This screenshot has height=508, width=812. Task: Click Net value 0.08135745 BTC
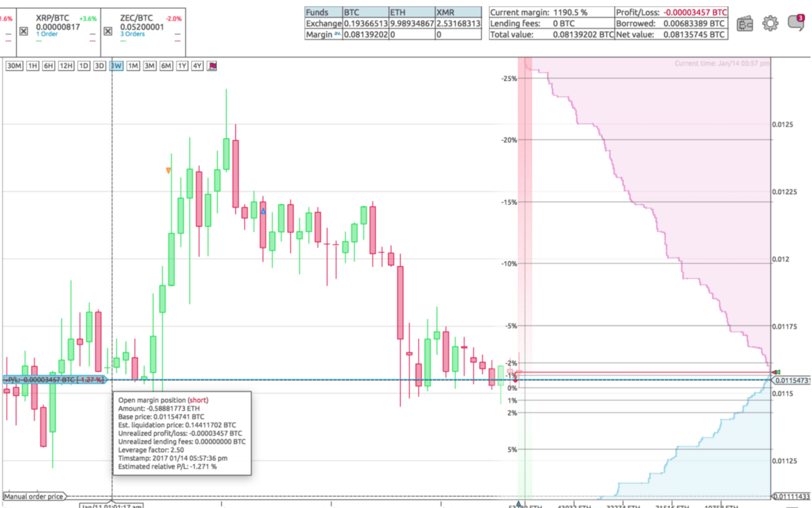[x=694, y=35]
